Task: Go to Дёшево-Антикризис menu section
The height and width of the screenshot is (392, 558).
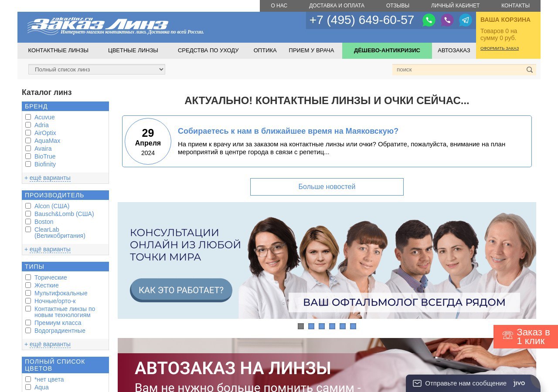Action: click(387, 51)
